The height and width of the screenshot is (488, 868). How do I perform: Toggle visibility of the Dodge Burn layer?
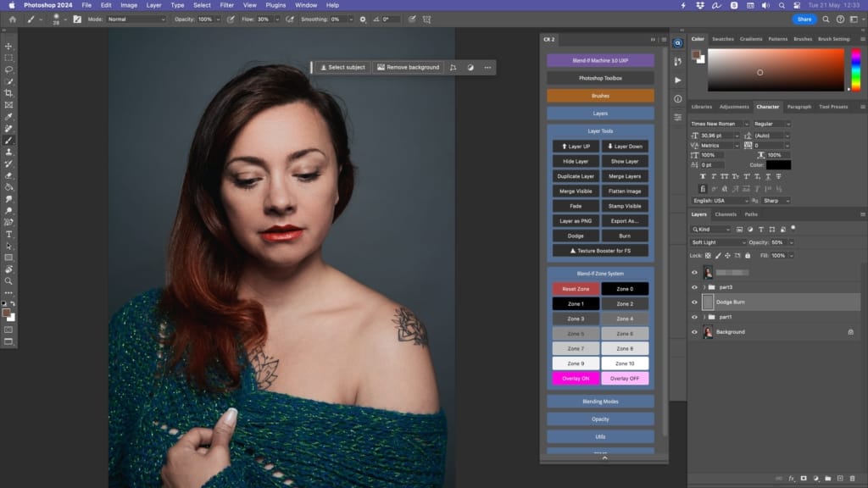coord(695,302)
